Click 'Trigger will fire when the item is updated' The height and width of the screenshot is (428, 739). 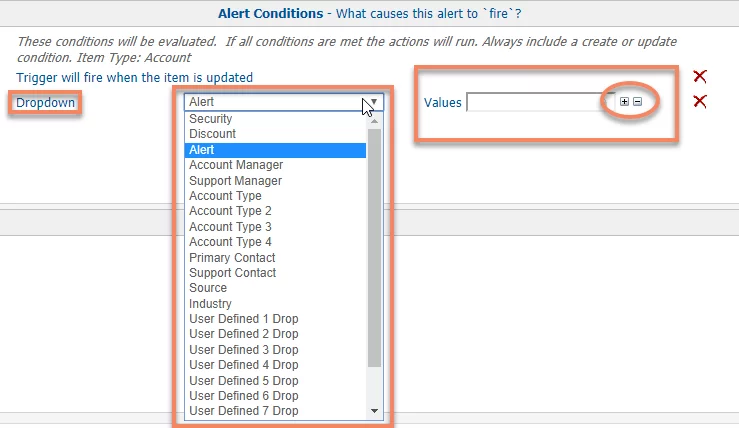pos(134,77)
